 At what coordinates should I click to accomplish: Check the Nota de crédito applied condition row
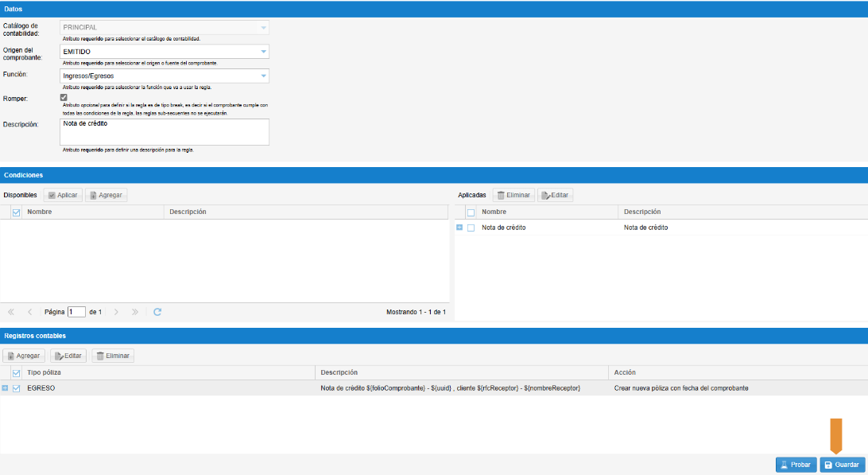click(471, 228)
